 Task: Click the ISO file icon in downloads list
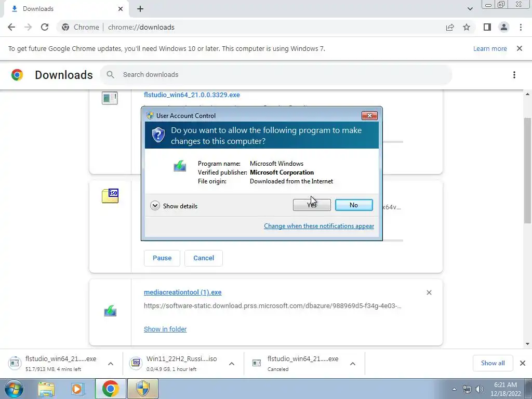pyautogui.click(x=110, y=196)
